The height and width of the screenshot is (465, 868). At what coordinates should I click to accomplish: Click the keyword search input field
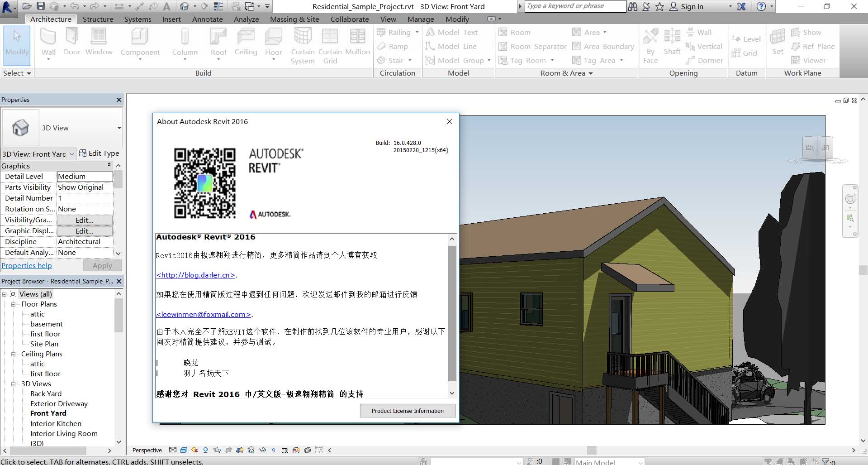(574, 6)
